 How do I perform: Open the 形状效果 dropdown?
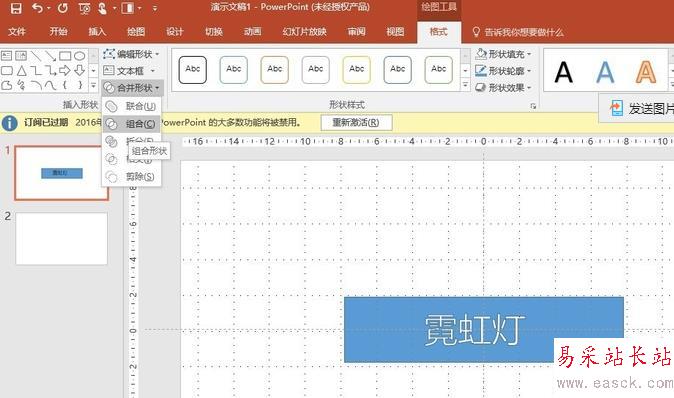pyautogui.click(x=503, y=88)
